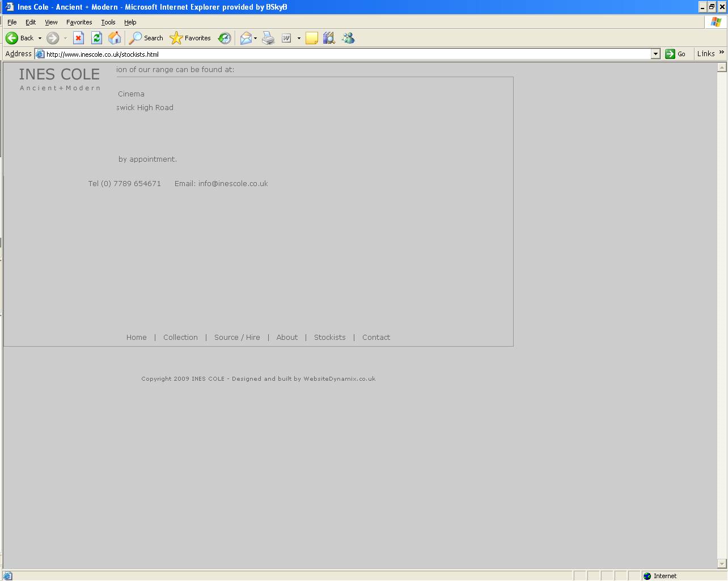Open the Tools menu
The width and height of the screenshot is (728, 581).
(108, 22)
